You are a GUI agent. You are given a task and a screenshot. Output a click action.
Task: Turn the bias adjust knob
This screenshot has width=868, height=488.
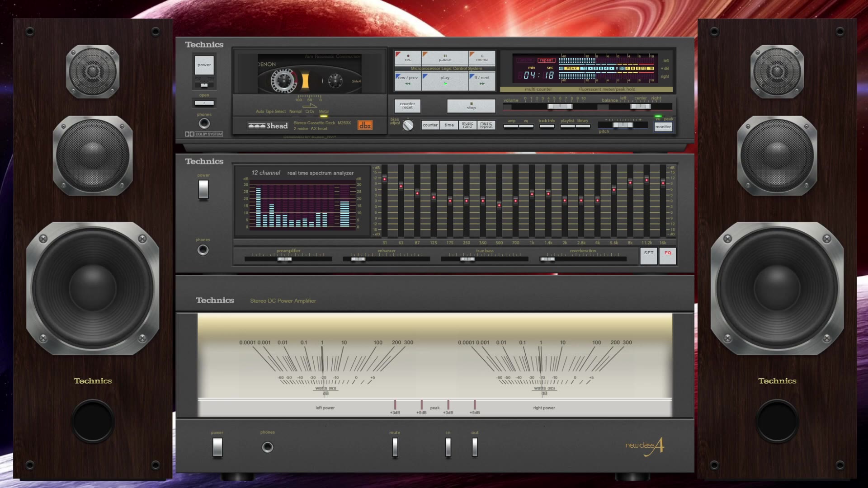pyautogui.click(x=408, y=125)
